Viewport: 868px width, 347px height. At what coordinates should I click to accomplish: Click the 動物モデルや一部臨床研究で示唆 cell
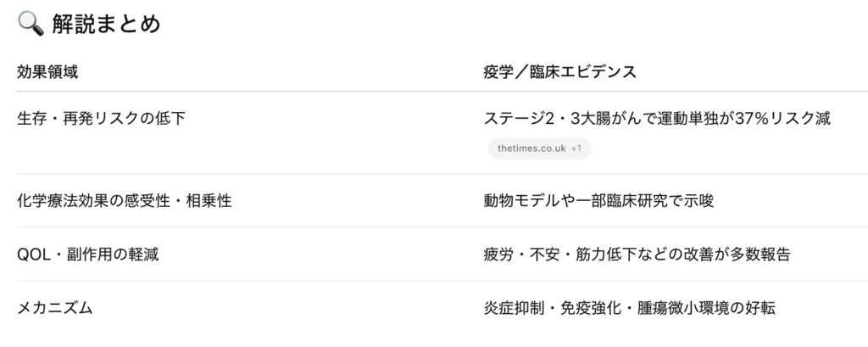[598, 201]
